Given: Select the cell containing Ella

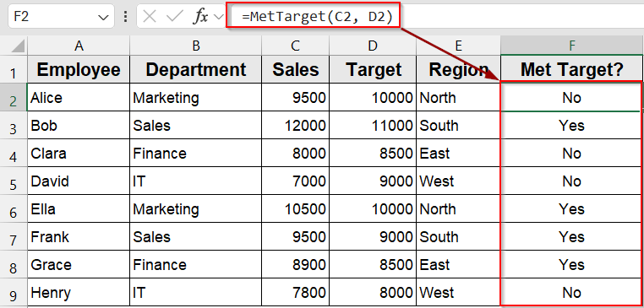Looking at the screenshot, I should pos(79,209).
